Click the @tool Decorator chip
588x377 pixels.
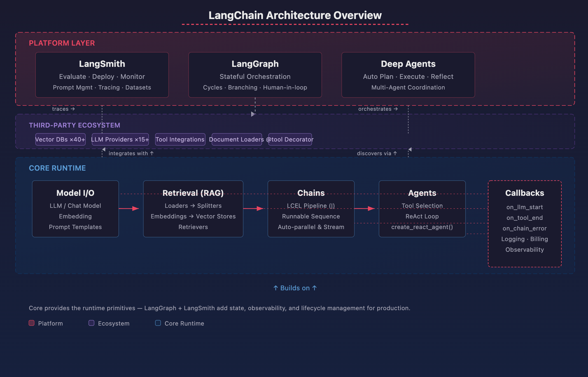(290, 139)
